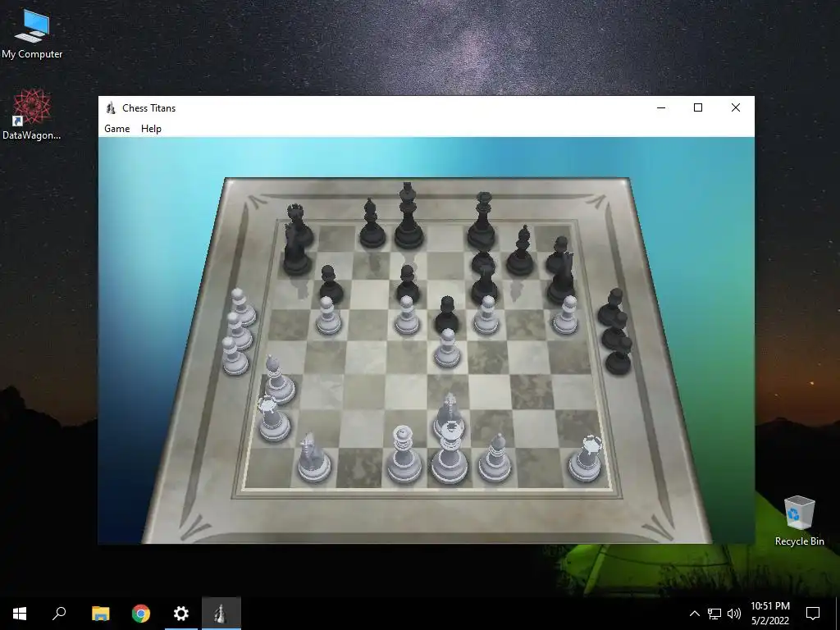Minimize the Chess Titans window
Image resolution: width=840 pixels, height=630 pixels.
[x=661, y=107]
